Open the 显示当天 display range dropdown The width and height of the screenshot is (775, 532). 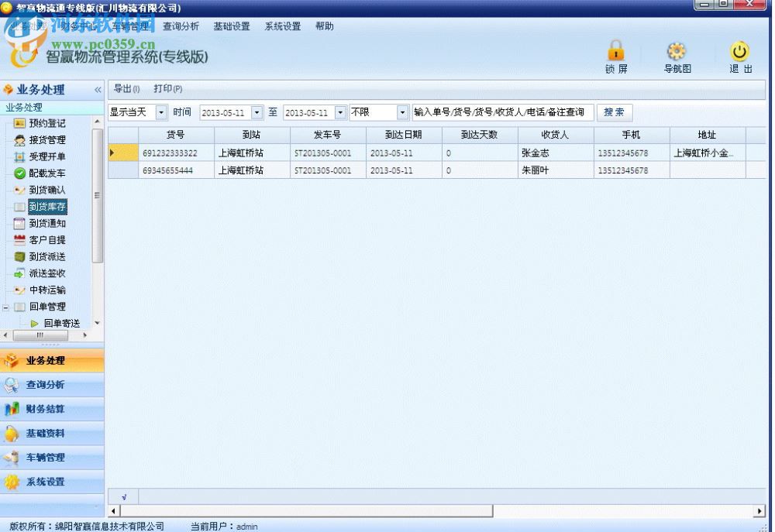[x=161, y=112]
